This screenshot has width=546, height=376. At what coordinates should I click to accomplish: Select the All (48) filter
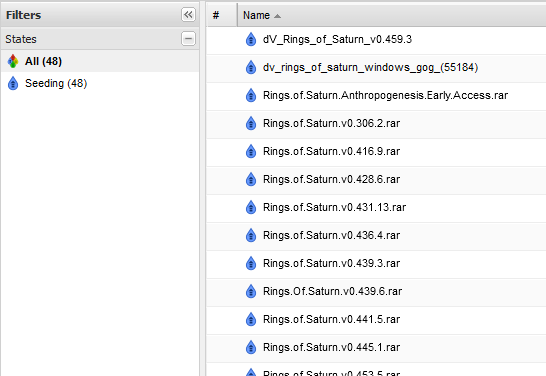tap(100, 61)
